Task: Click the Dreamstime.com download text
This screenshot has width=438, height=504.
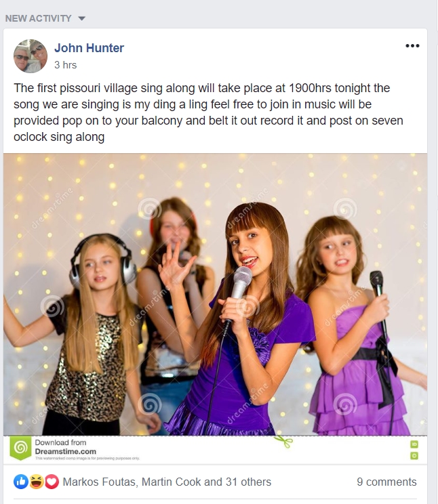Action: coord(65,451)
